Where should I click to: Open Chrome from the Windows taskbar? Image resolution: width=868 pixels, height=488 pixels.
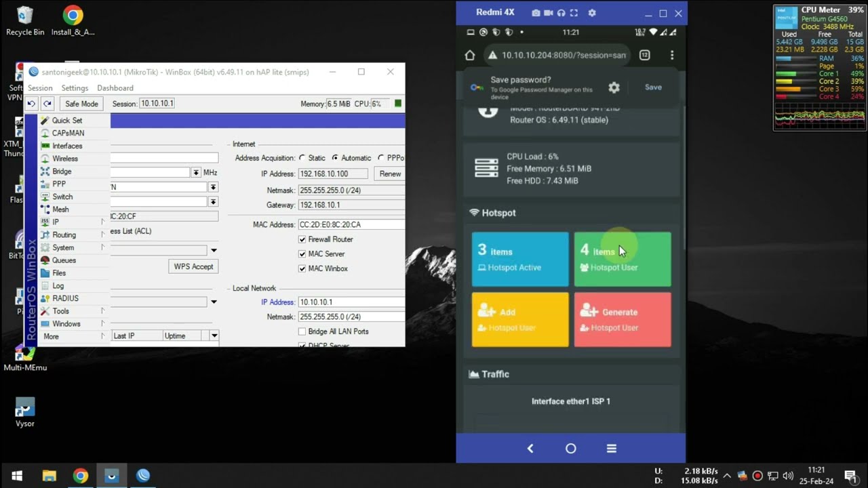(81, 476)
